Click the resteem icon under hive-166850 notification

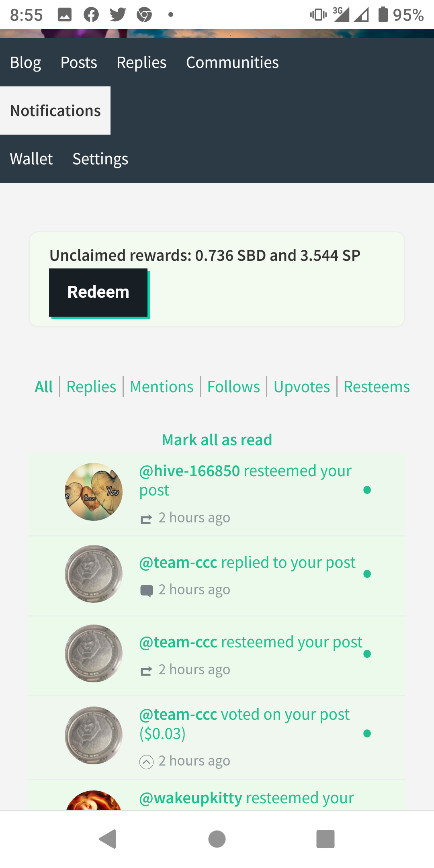point(146,519)
